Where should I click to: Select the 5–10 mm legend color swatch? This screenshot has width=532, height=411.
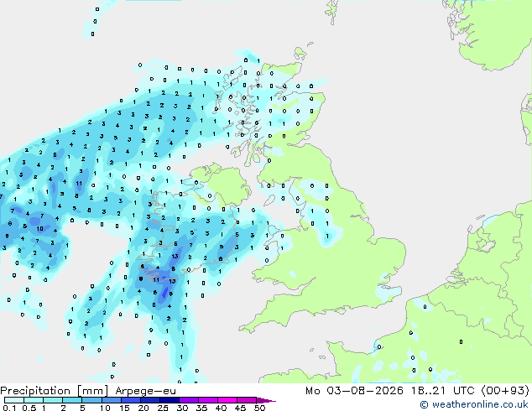click(x=92, y=400)
